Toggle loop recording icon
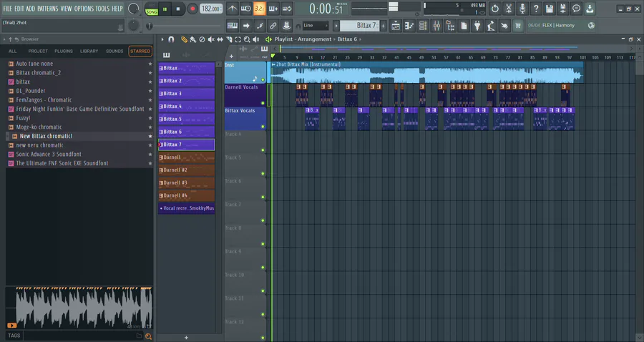Image resolution: width=644 pixels, height=342 pixels. [x=287, y=9]
